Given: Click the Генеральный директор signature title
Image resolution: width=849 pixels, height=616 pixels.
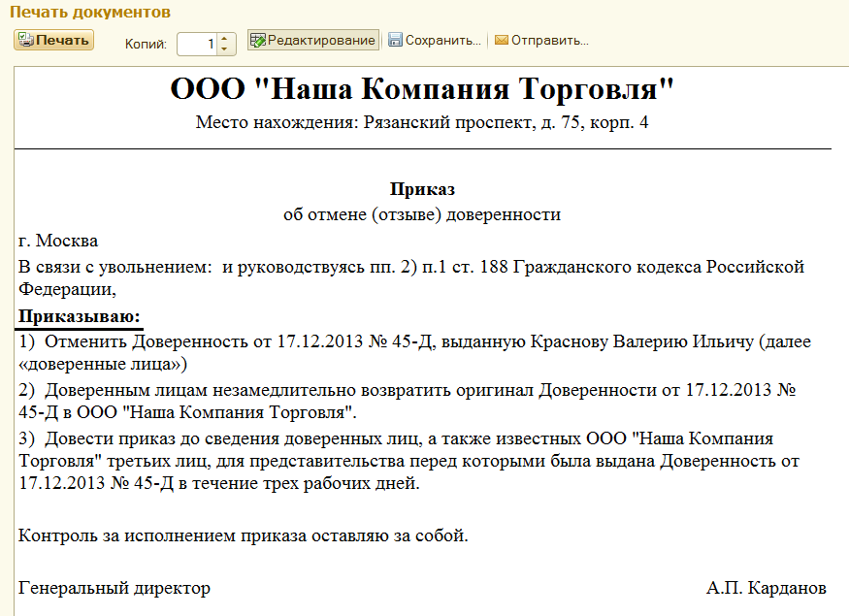Looking at the screenshot, I should tap(114, 588).
